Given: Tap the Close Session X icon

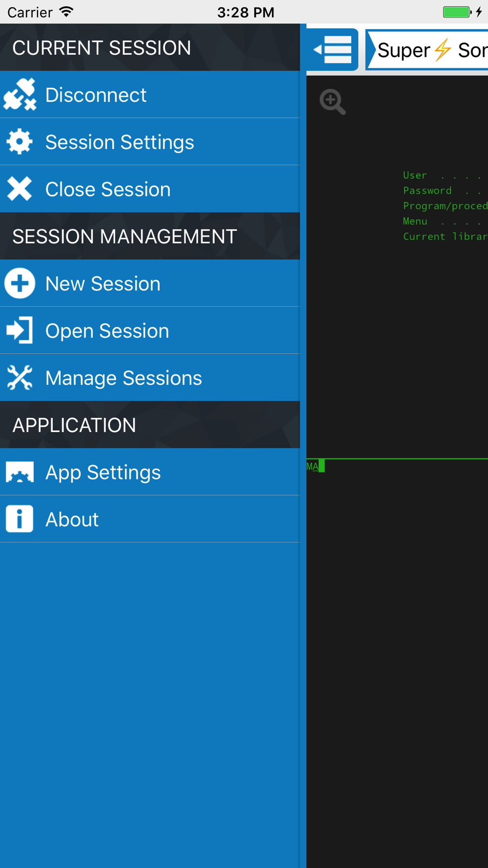Looking at the screenshot, I should [20, 189].
